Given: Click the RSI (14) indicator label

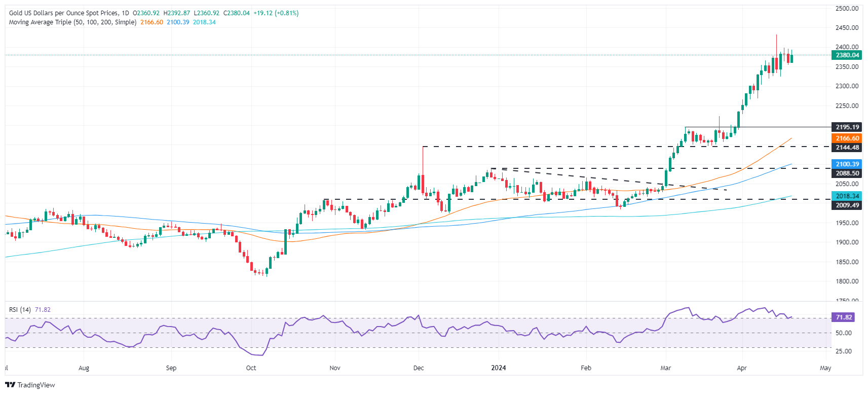Looking at the screenshot, I should [x=20, y=310].
